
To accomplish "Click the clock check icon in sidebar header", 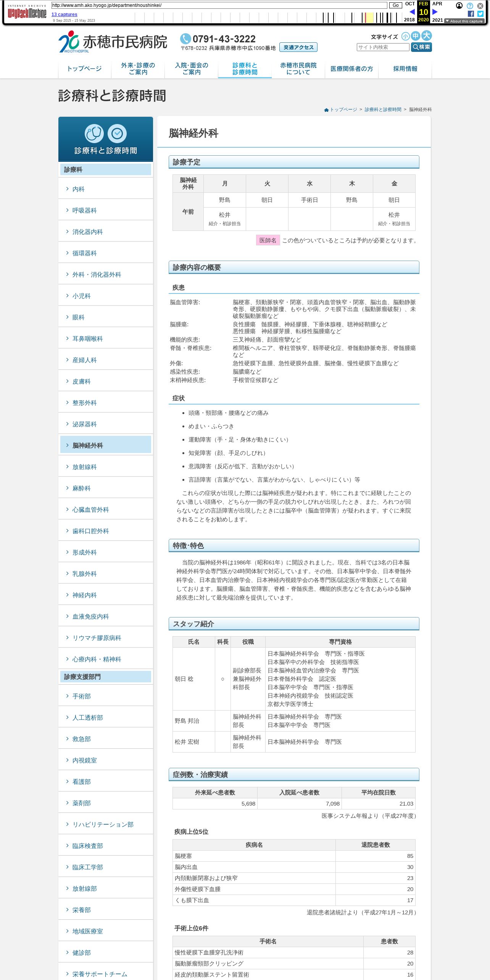I will coord(117,134).
